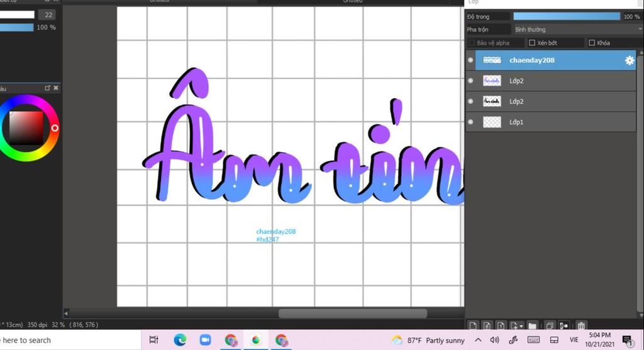Click the 32 % zoom status text
644x350 pixels.
(58, 325)
